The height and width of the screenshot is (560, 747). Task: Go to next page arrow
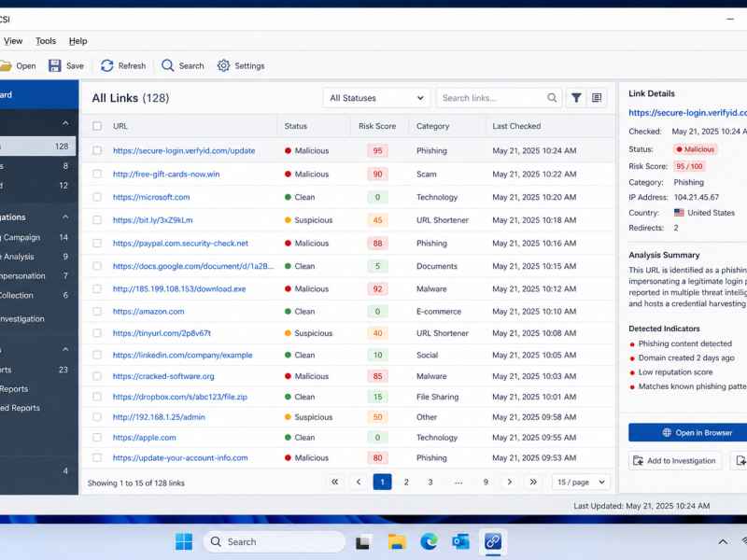[509, 482]
